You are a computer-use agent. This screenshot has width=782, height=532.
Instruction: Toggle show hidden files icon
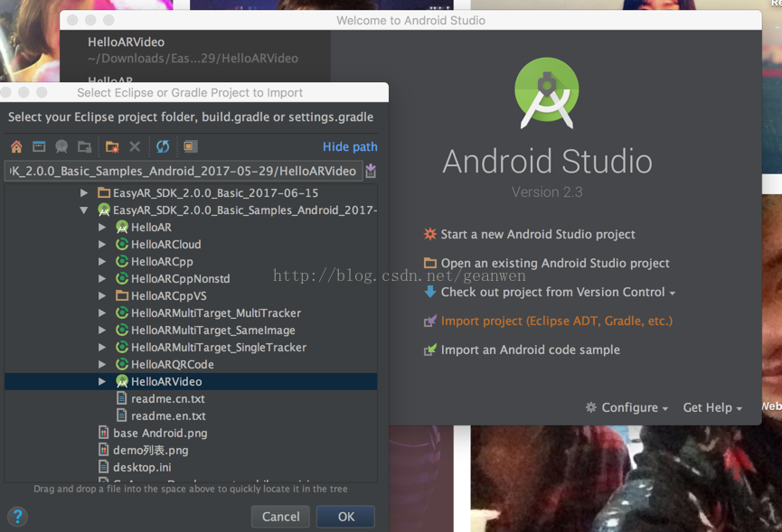point(191,146)
